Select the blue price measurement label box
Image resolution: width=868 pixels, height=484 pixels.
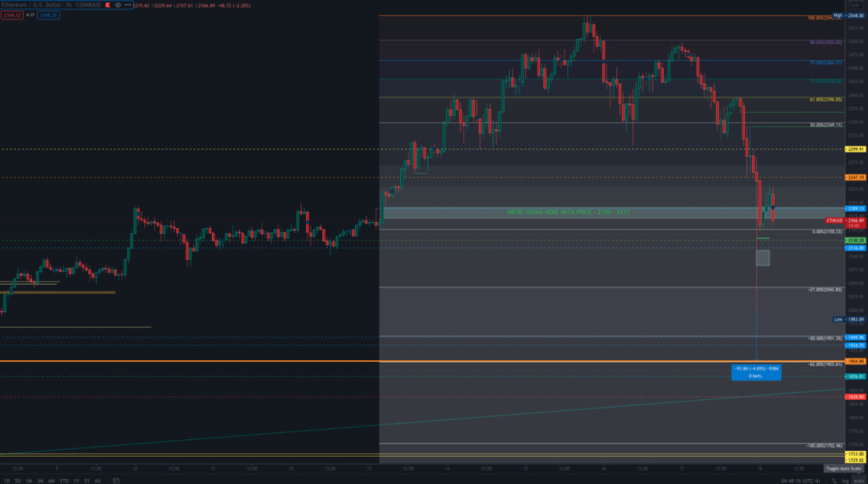coord(756,371)
